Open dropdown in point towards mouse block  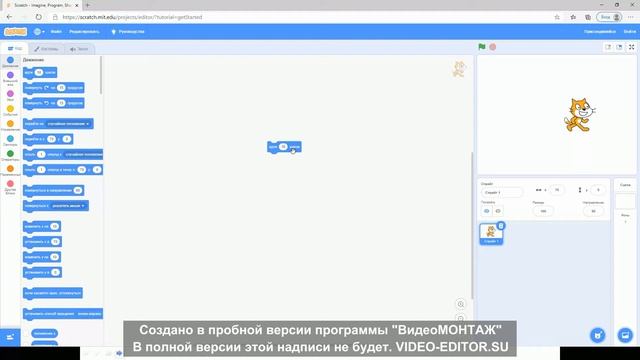[x=68, y=206]
